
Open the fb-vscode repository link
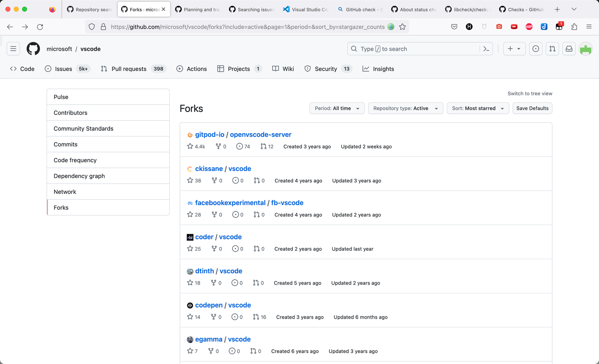287,203
